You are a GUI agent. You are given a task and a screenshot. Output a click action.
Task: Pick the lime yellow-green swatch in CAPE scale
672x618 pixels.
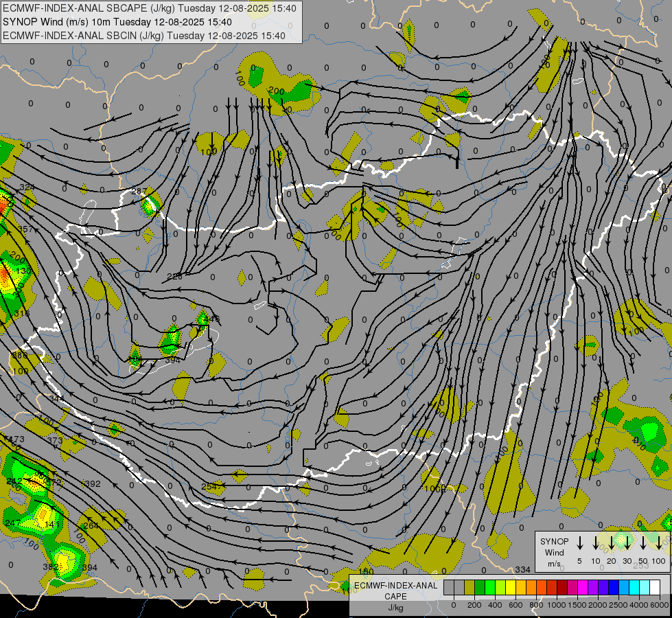click(x=500, y=588)
